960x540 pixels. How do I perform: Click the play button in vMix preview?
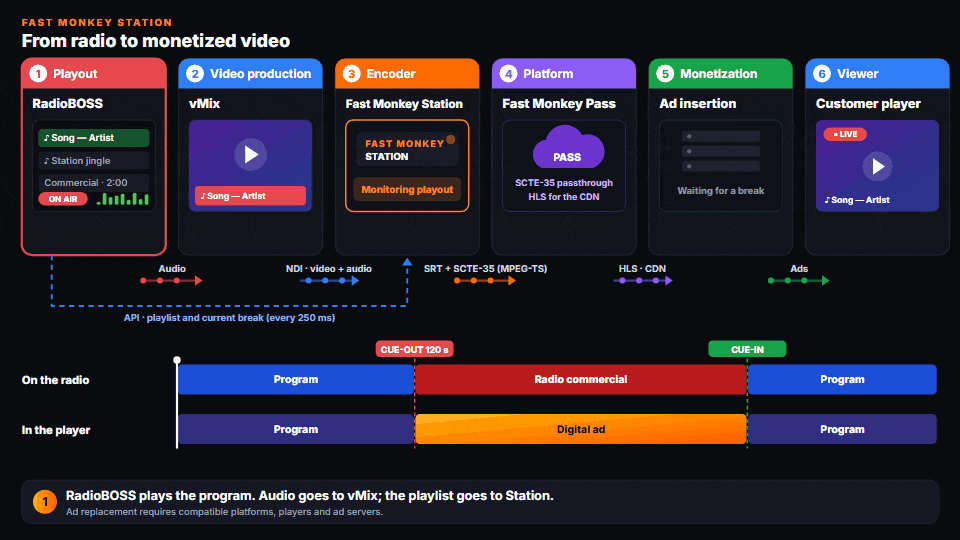click(x=250, y=154)
